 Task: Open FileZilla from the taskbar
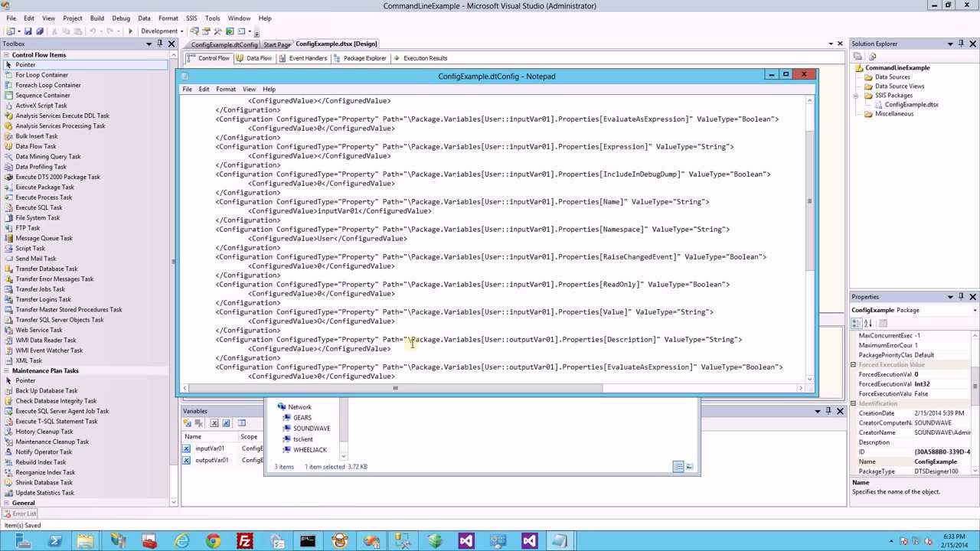245,542
